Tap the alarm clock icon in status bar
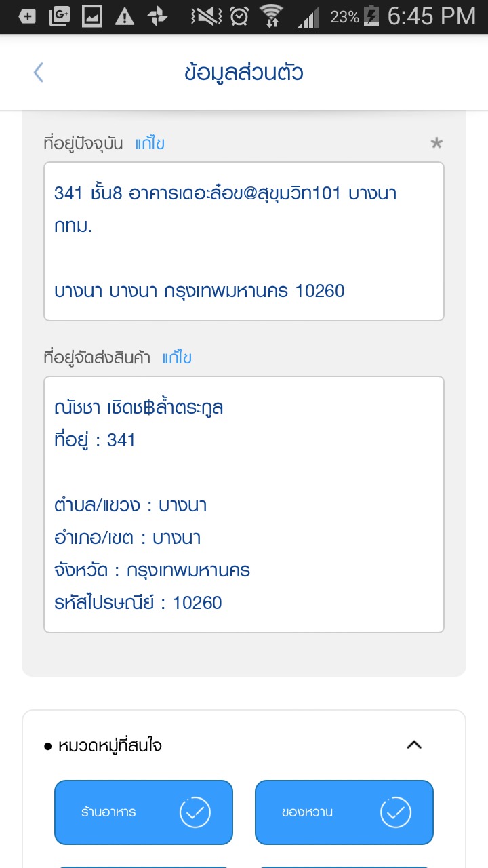Screen dimensions: 488x868 pyautogui.click(x=239, y=17)
